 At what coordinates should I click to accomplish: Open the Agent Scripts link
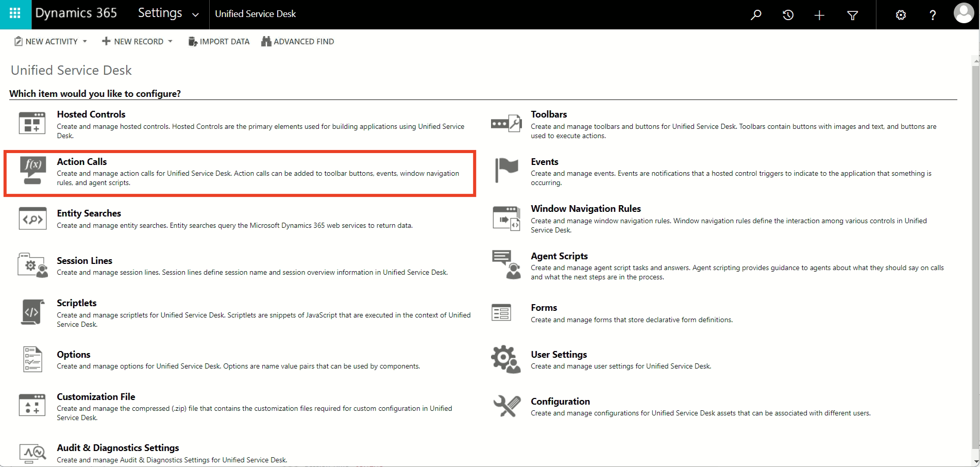tap(559, 256)
